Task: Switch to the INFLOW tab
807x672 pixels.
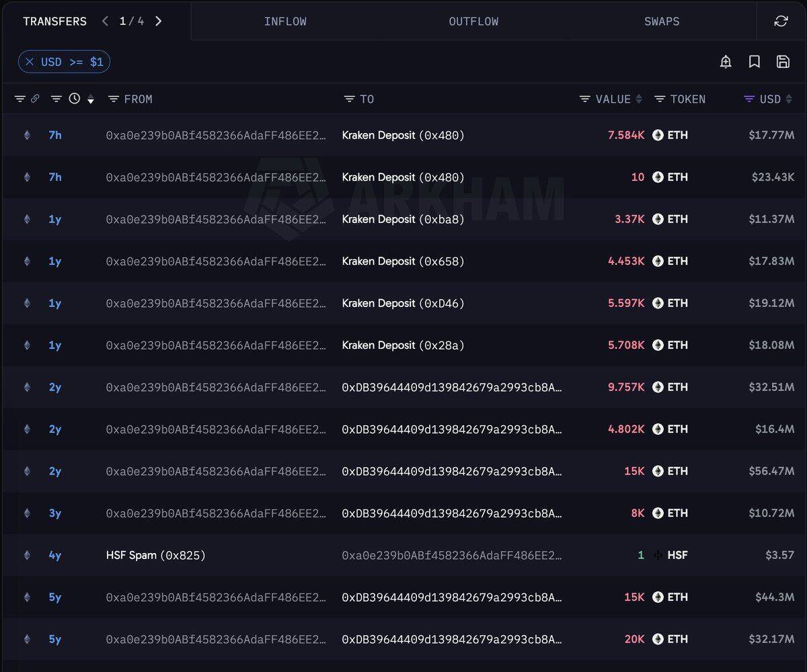Action: [285, 21]
